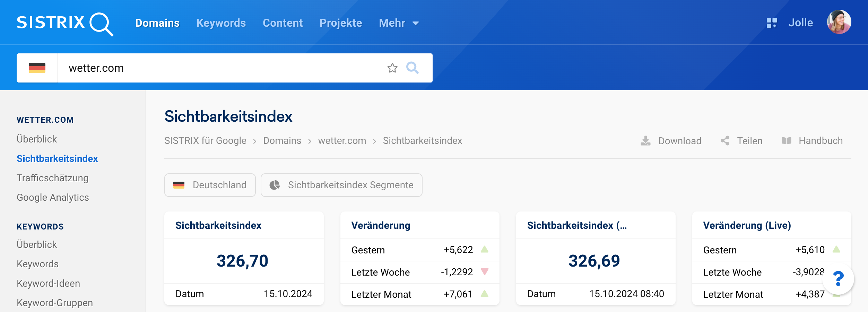Image resolution: width=868 pixels, height=312 pixels.
Task: Click the pie chart icon in Segmente button
Action: tap(275, 185)
